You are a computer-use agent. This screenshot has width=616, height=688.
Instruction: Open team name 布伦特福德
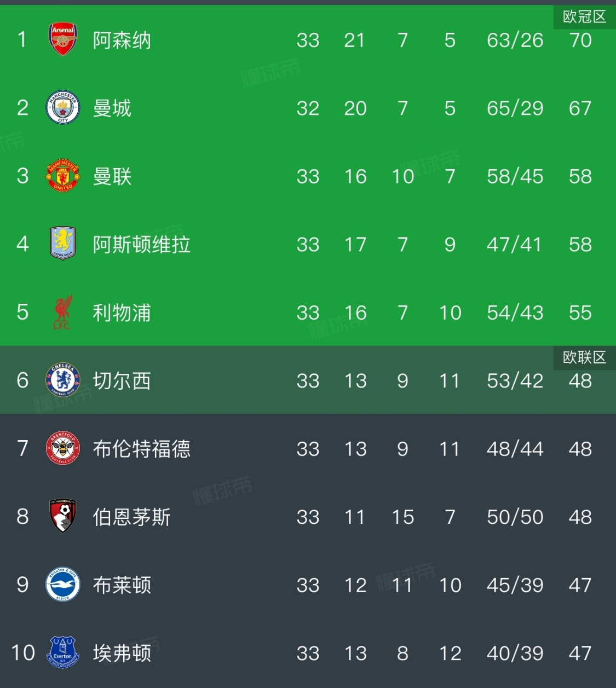coord(142,449)
